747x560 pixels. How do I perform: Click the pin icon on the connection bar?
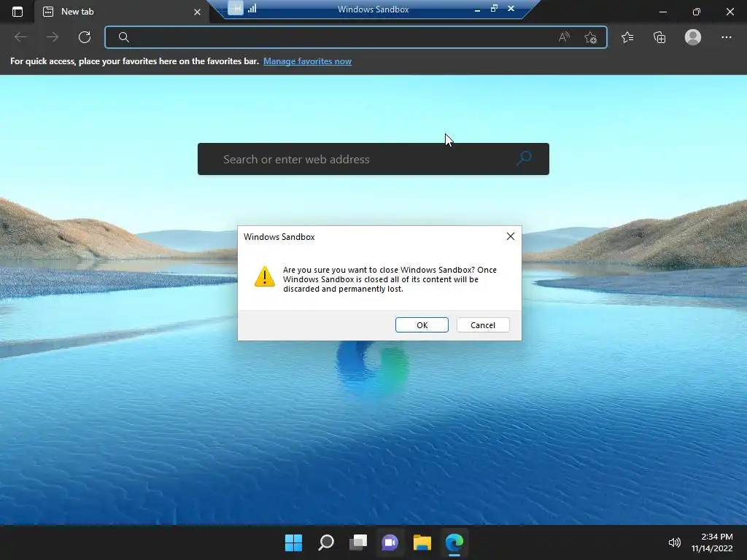click(x=236, y=8)
